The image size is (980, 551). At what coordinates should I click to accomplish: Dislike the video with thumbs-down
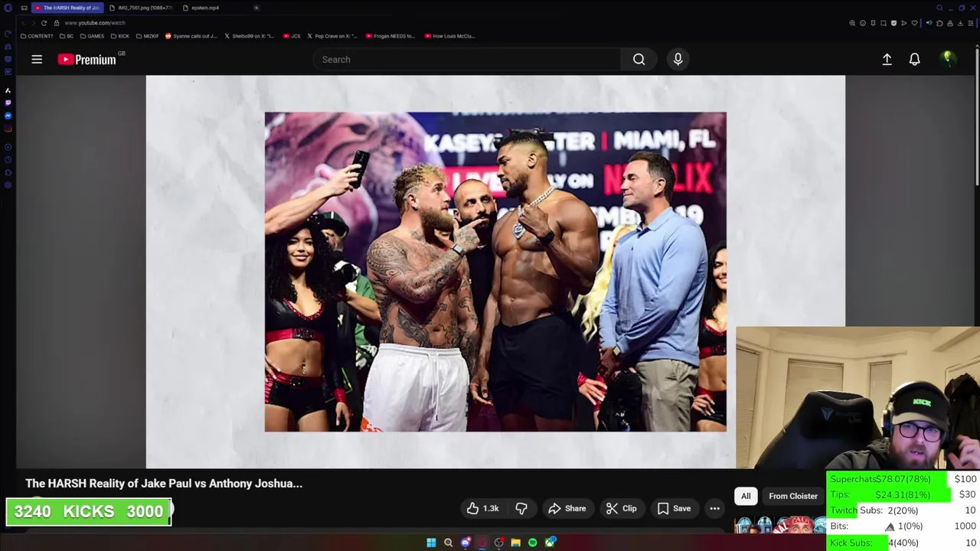521,508
